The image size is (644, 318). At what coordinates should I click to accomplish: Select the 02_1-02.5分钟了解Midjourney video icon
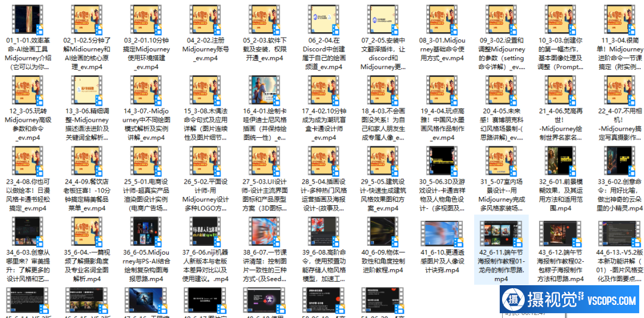[86, 18]
